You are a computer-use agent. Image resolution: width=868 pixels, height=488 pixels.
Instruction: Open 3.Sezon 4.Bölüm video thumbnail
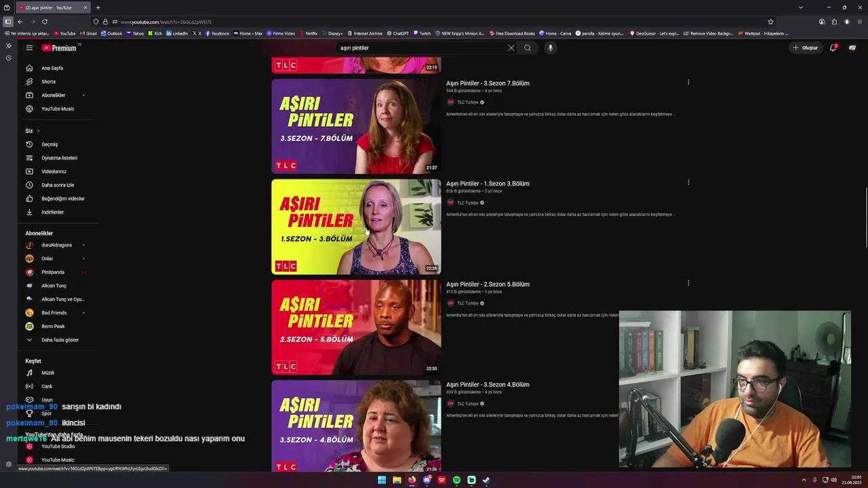(x=356, y=426)
